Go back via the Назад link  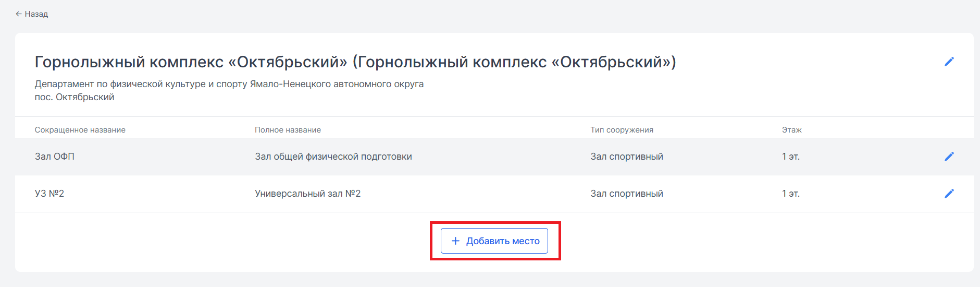tap(32, 14)
